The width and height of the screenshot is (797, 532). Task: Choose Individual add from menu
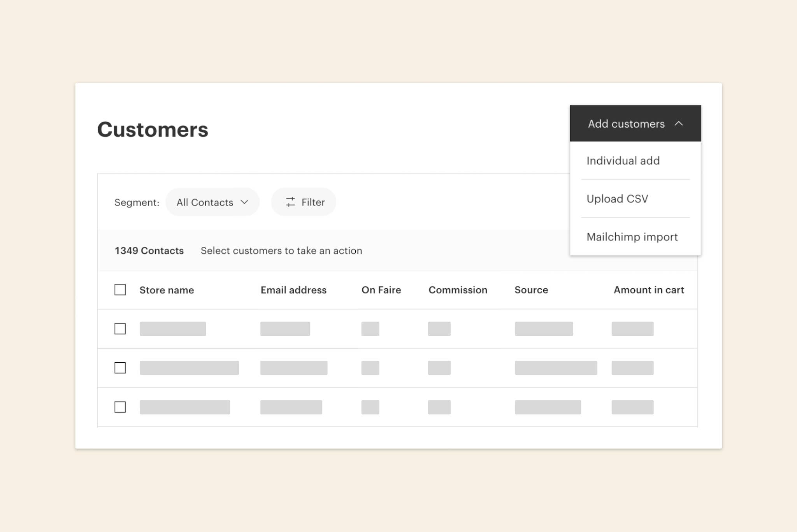623,161
